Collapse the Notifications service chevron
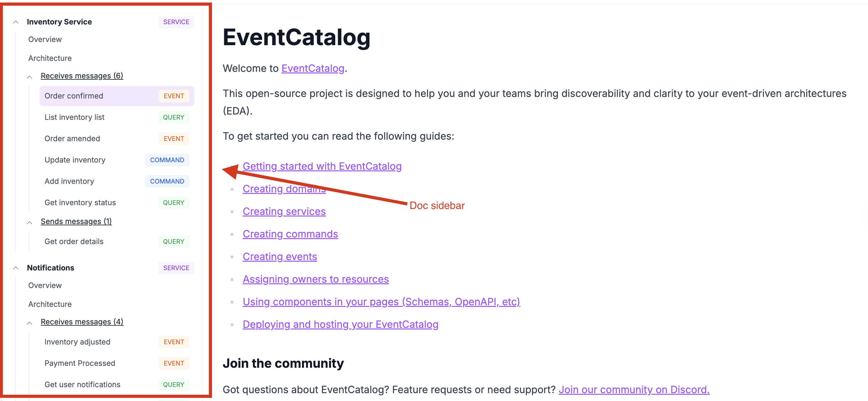Screen dimensions: 868x401 [x=15, y=268]
